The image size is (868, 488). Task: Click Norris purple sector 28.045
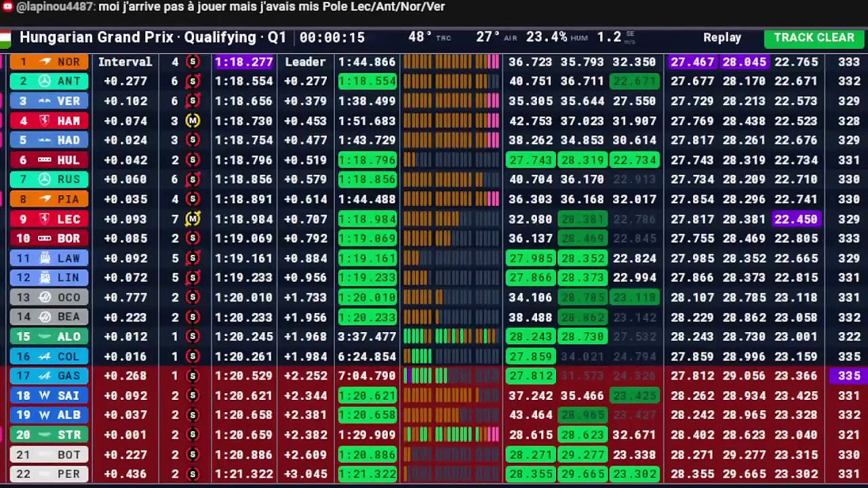point(744,62)
